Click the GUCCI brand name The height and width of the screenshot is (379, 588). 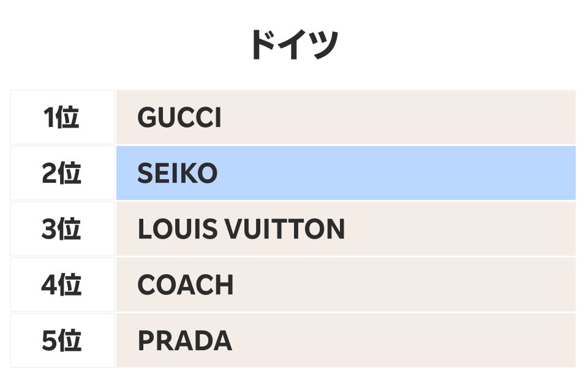click(x=179, y=117)
